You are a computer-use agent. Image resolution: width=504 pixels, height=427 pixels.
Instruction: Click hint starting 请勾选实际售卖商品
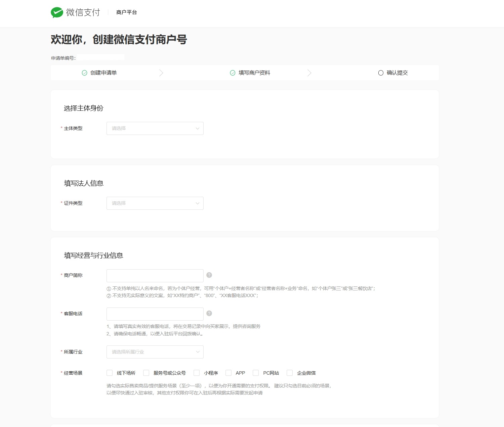click(219, 389)
